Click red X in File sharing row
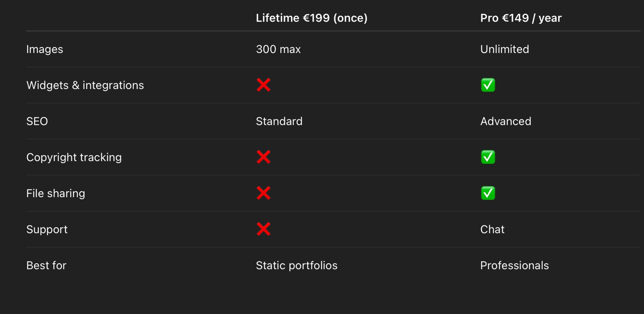This screenshot has height=314, width=644. 263,193
